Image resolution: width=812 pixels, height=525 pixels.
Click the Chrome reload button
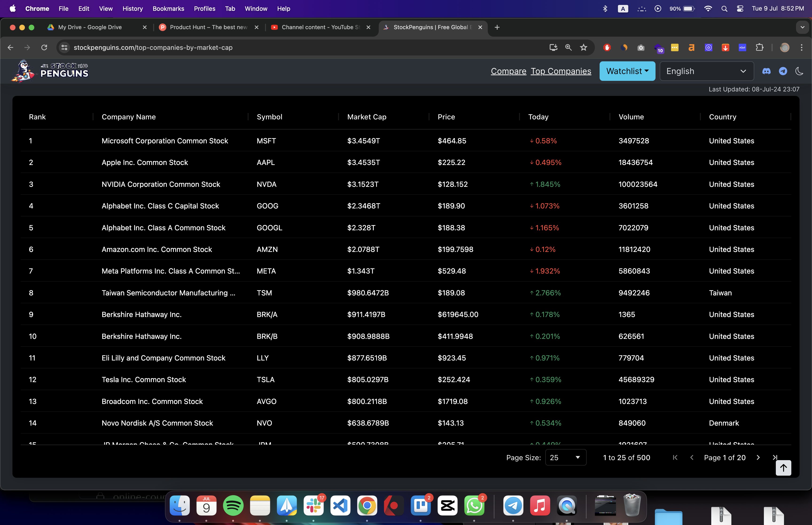coord(44,47)
